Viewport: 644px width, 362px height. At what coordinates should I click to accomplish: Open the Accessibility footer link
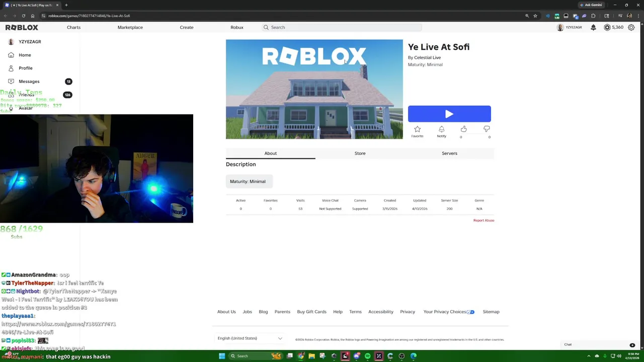pyautogui.click(x=380, y=312)
